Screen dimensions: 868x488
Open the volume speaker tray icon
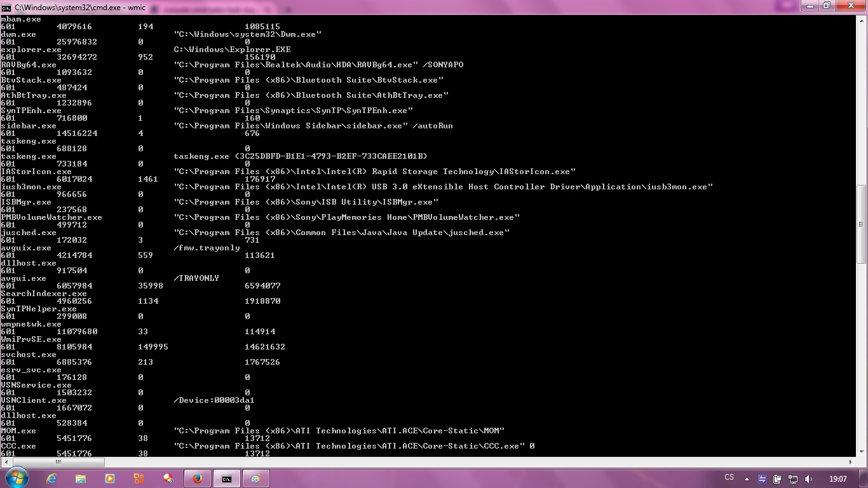[x=808, y=479]
